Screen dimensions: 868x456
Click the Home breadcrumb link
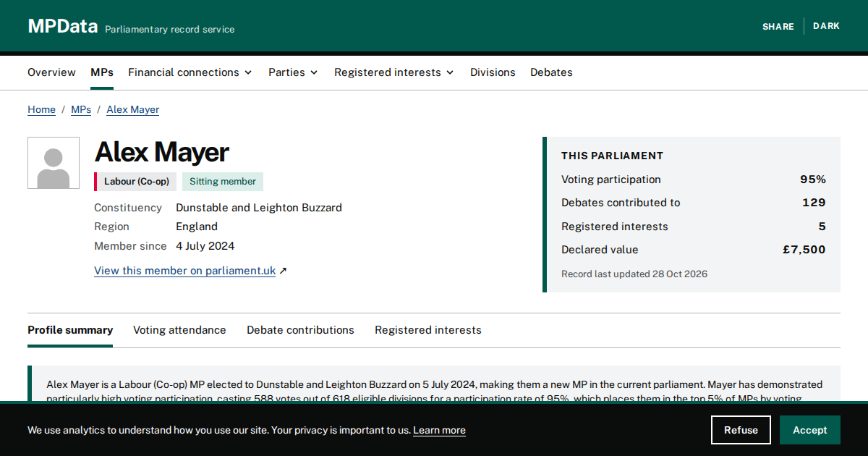click(x=41, y=109)
